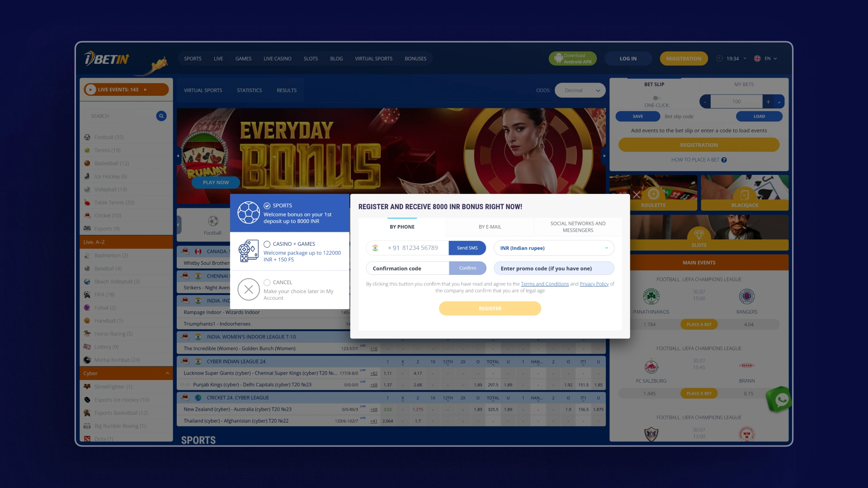
Task: Open the INR currency dropdown
Action: click(554, 248)
